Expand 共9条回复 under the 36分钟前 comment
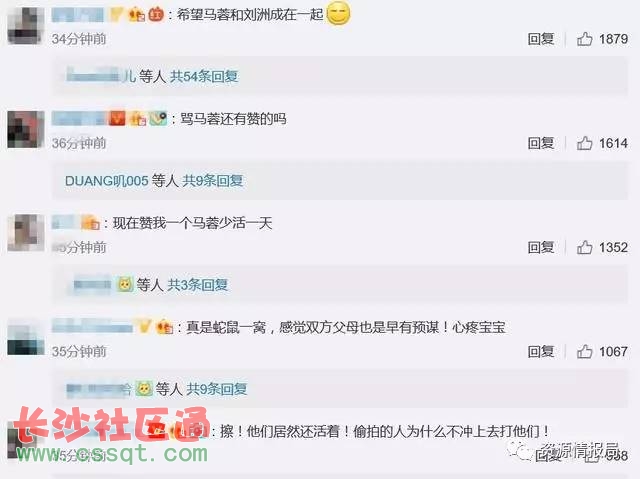 [x=213, y=180]
